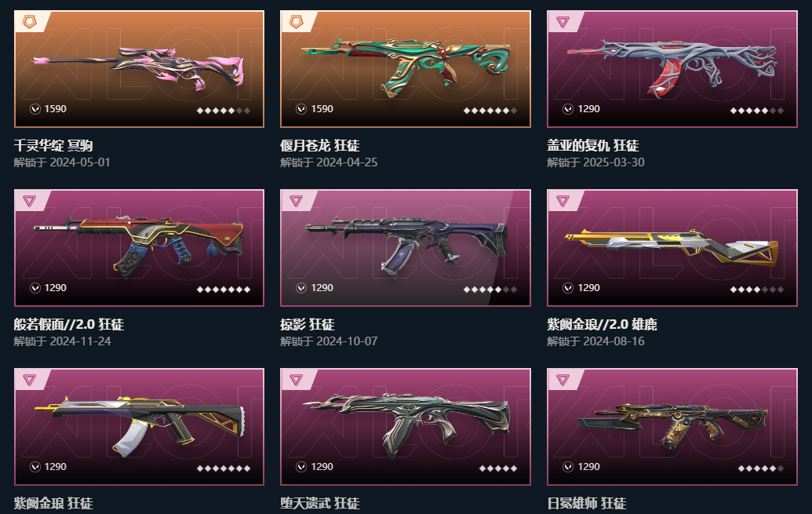Click the pink triangle tier badge on 盖亚的复仇 狂徒
812x514 pixels.
[x=563, y=22]
